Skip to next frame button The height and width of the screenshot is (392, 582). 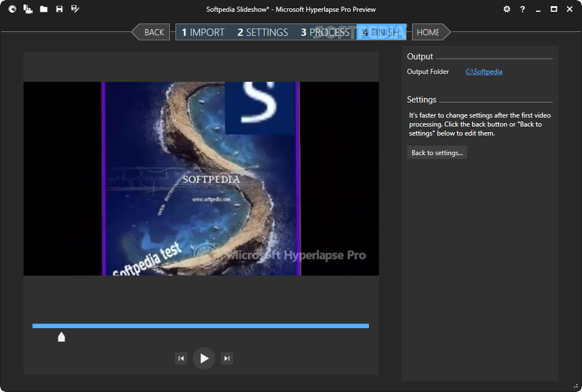(x=227, y=358)
